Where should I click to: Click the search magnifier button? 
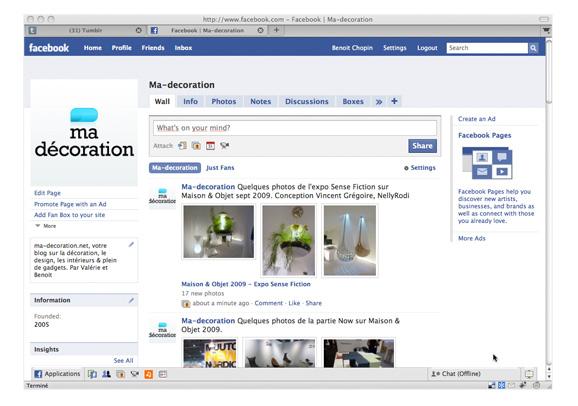click(x=533, y=48)
